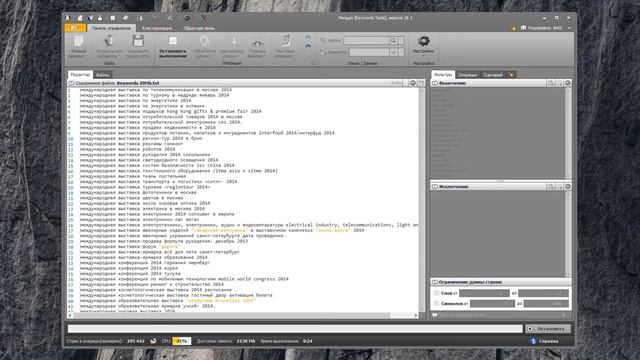Switch to Кластеризация ribbon tab
This screenshot has height=360, width=640.
(x=157, y=28)
